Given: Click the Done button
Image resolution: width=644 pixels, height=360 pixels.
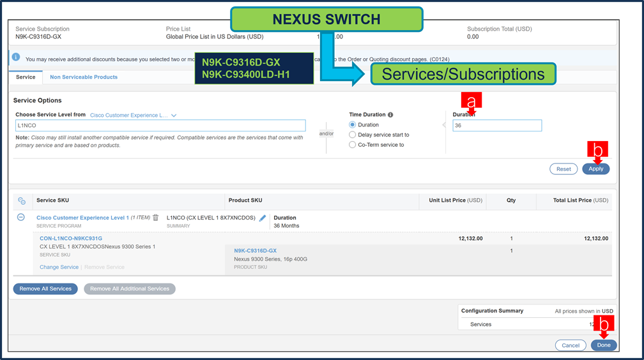Looking at the screenshot, I should coord(604,345).
